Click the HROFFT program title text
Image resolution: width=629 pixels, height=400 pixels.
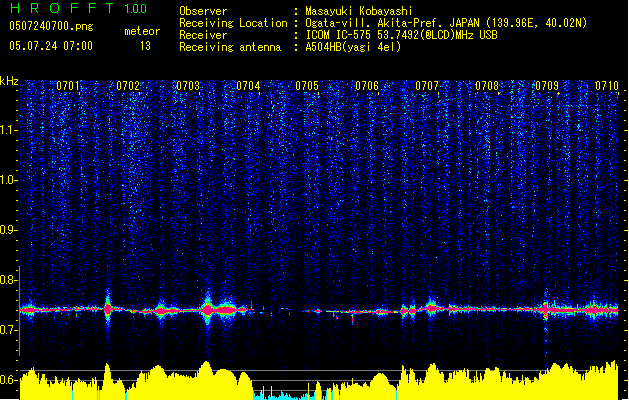coord(62,8)
